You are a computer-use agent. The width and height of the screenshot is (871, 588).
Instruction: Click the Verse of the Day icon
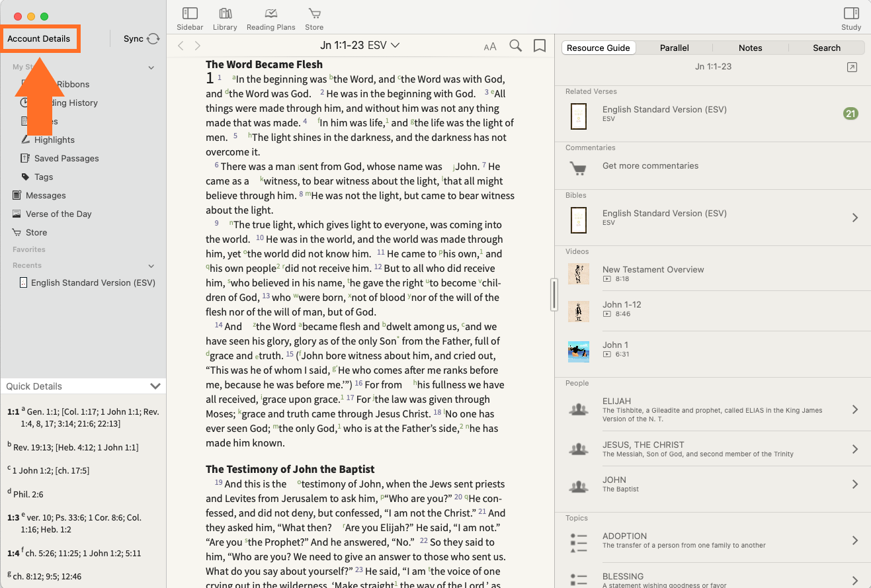[17, 214]
